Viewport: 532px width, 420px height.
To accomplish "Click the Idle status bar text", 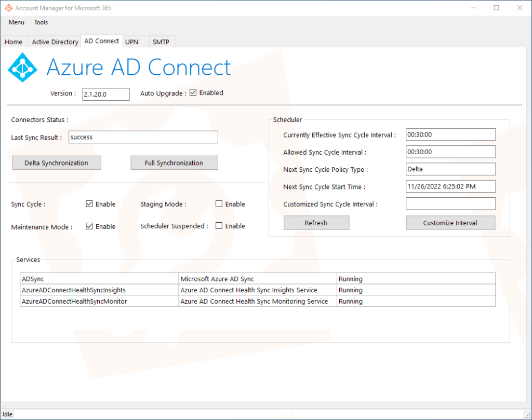I will point(7,414).
